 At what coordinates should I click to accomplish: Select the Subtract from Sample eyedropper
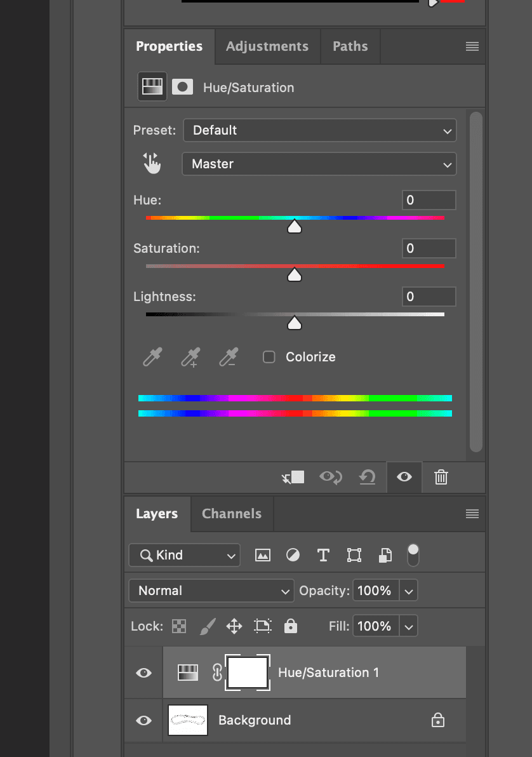[229, 357]
